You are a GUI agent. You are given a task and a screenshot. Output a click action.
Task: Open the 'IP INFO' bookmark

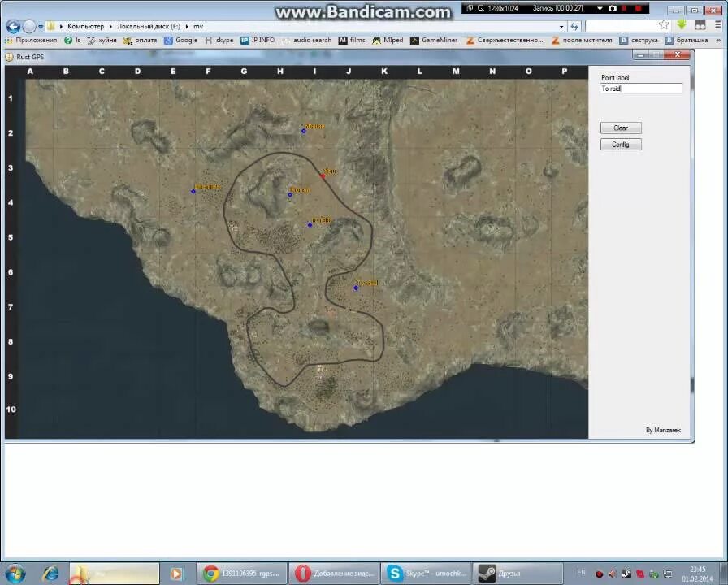[x=258, y=41]
